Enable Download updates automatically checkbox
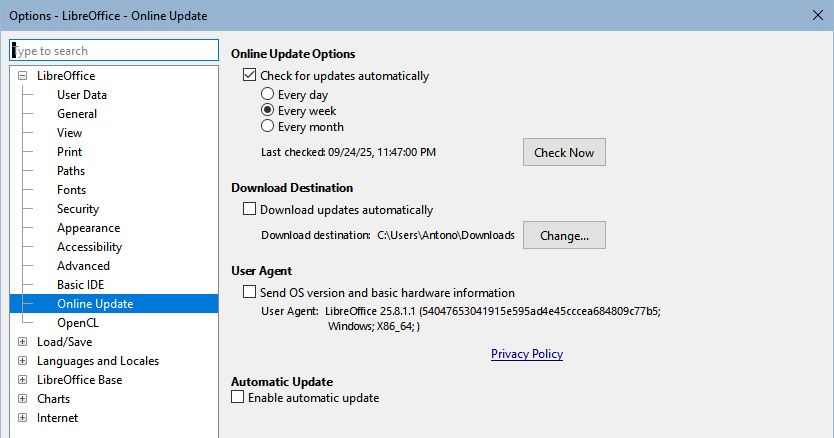The height and width of the screenshot is (438, 834). pyautogui.click(x=249, y=209)
